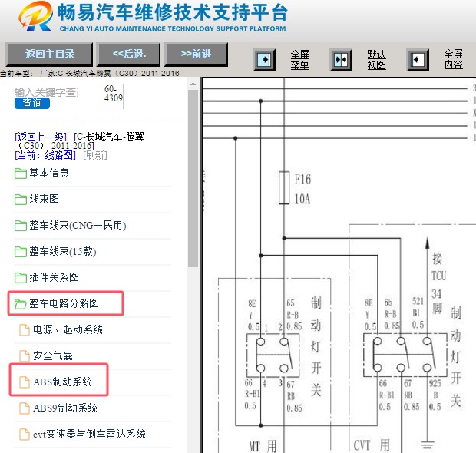The height and width of the screenshot is (453, 476).
Task: Click the CVT 制动灯开关 switch symbol
Action: [405, 355]
